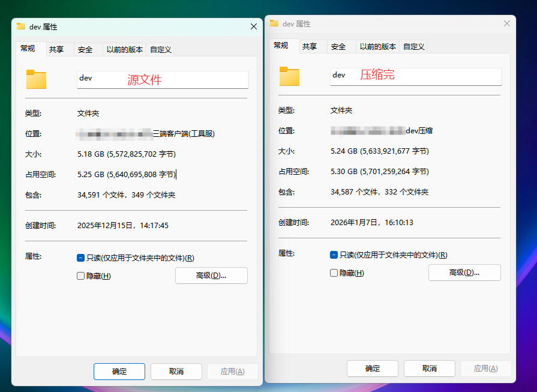The width and height of the screenshot is (537, 392).
Task: Open 自定义 tab in the 压缩完 dialog
Action: coord(414,47)
